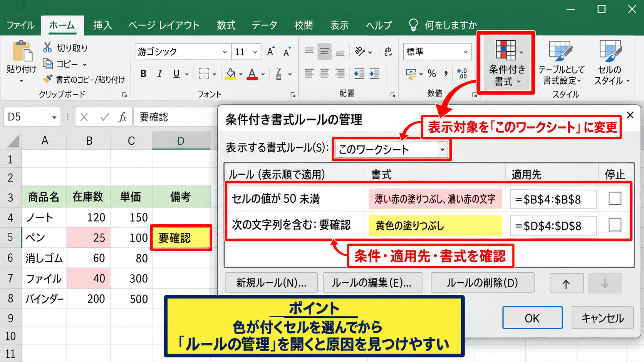644x362 pixels.
Task: Align text left
Action: 309,73
